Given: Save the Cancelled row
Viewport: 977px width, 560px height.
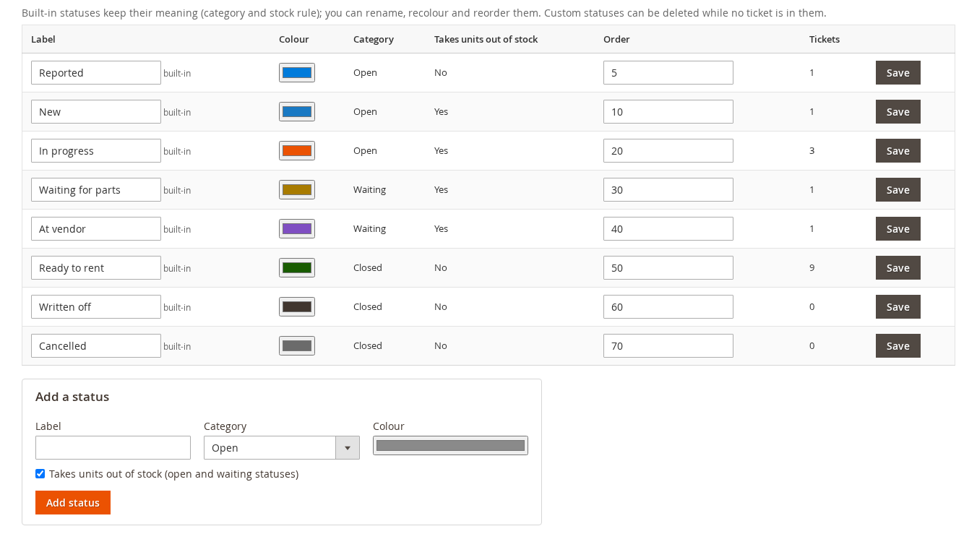Looking at the screenshot, I should (x=898, y=346).
